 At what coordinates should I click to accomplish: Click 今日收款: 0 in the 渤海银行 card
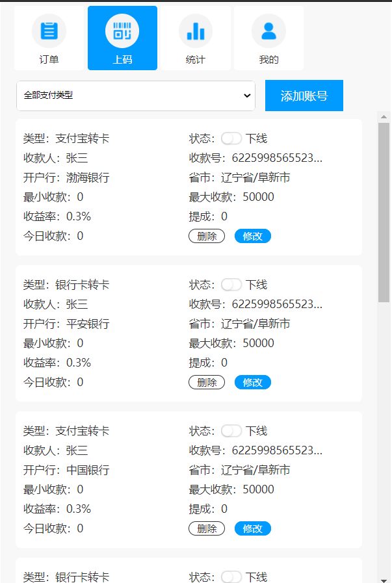pyautogui.click(x=53, y=236)
